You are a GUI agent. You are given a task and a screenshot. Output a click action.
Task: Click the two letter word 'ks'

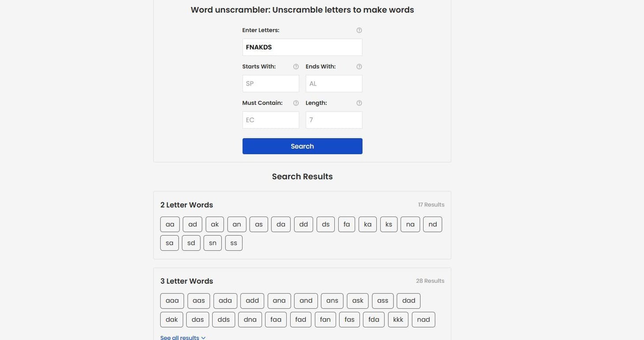[x=389, y=223]
